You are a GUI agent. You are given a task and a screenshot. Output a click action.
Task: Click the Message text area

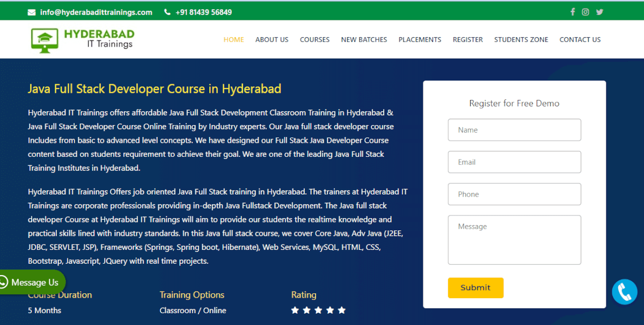pyautogui.click(x=514, y=240)
